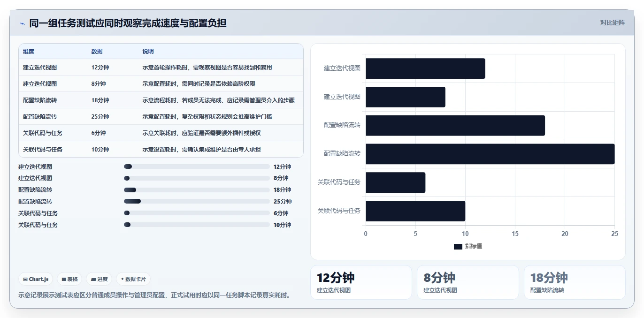Click the progress bar in the 10分钟 row
Viewport: 644px width, 318px height.
coord(197,225)
